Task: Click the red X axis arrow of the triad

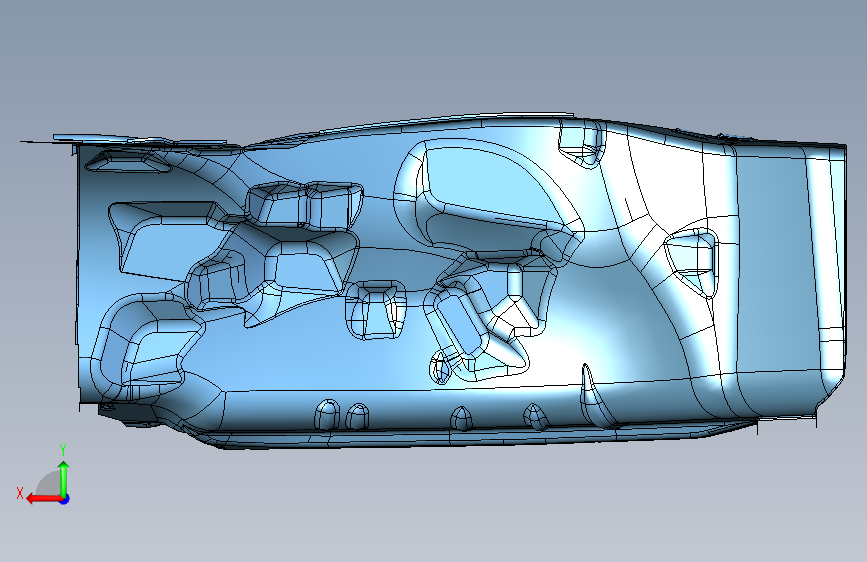Action: click(x=43, y=499)
